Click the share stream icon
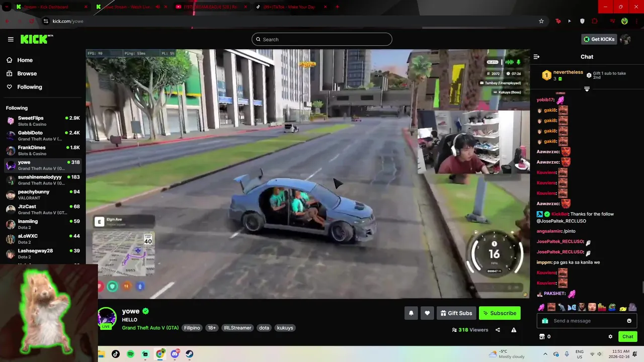The width and height of the screenshot is (644, 362). [498, 330]
